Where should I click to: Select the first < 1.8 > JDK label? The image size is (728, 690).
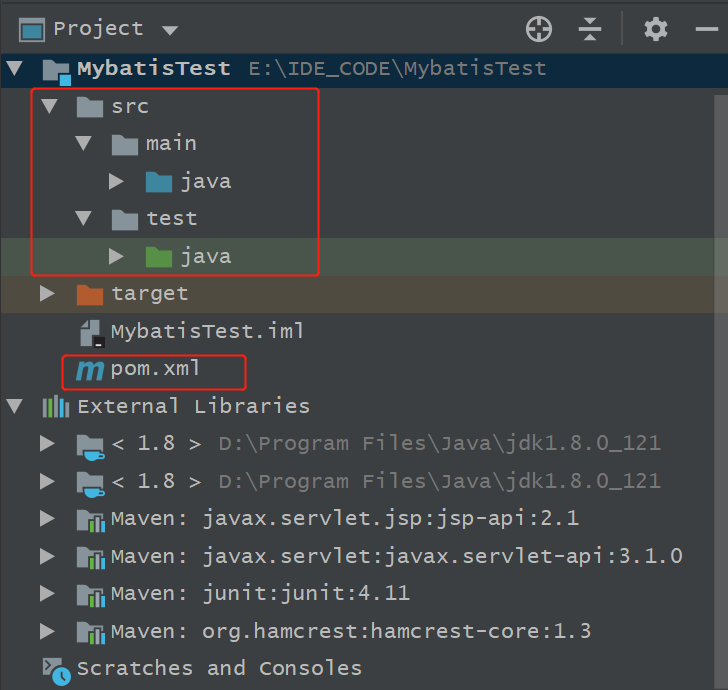(156, 444)
